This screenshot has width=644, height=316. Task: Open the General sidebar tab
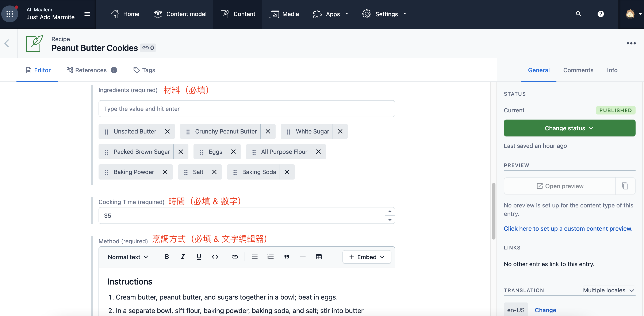[539, 70]
